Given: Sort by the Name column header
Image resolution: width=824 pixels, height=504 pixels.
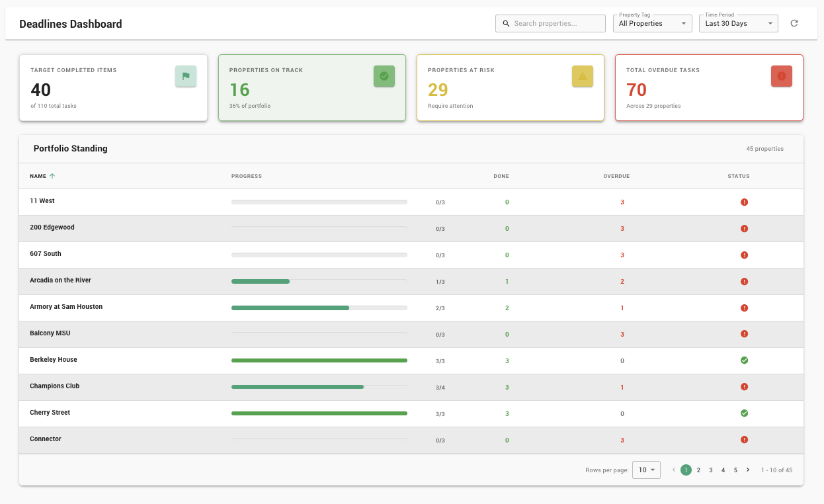Looking at the screenshot, I should click(38, 176).
